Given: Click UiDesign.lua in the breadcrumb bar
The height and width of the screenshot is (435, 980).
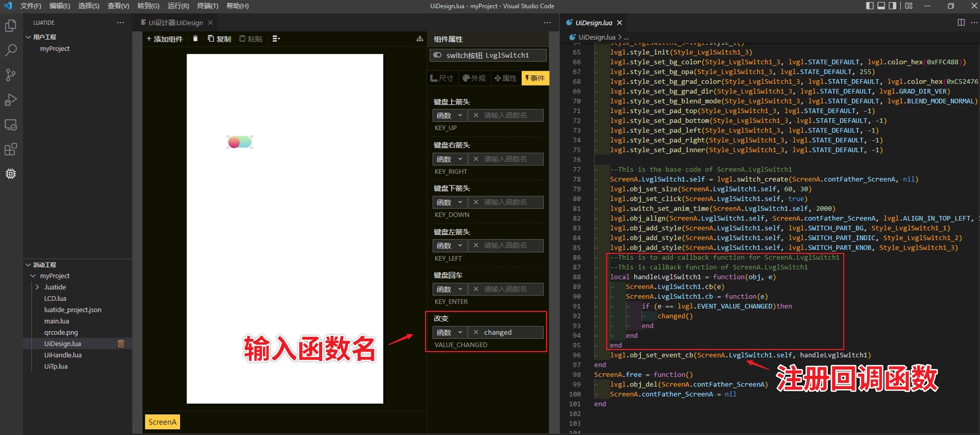Looking at the screenshot, I should point(597,37).
